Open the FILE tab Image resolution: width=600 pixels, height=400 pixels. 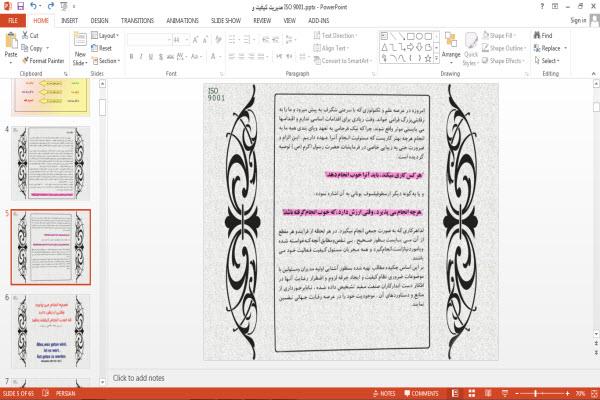point(13,20)
